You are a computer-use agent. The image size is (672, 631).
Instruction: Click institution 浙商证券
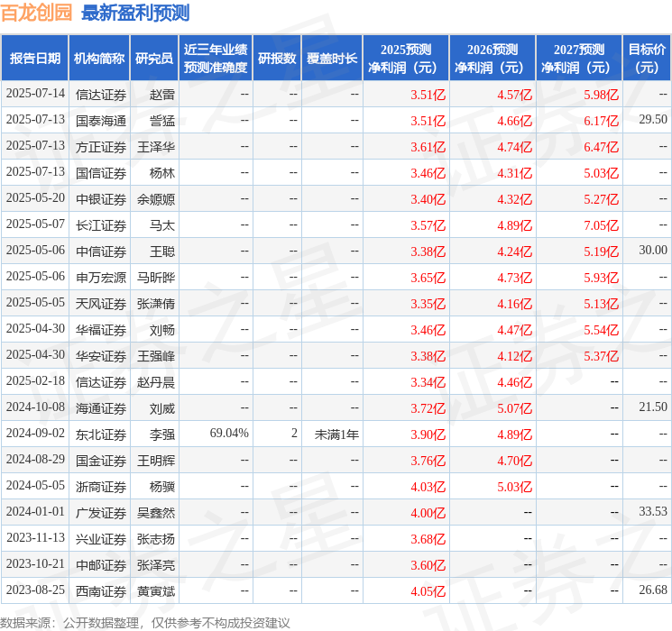coord(101,487)
